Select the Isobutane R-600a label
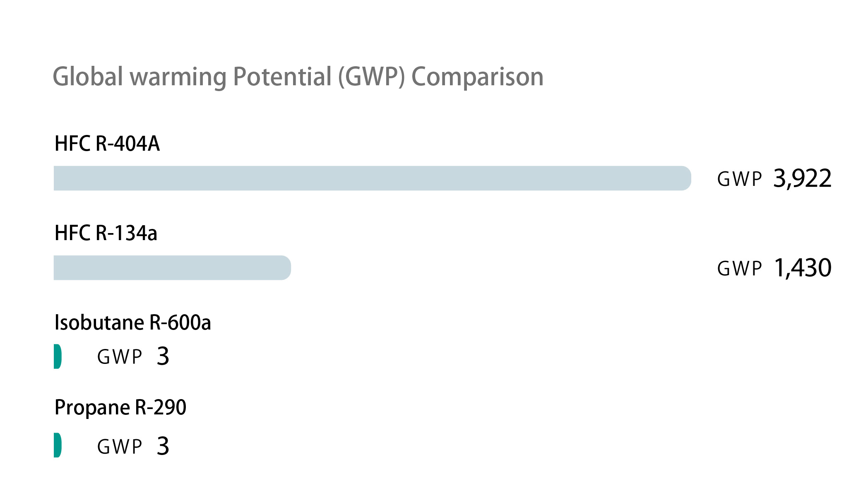Image resolution: width=868 pixels, height=503 pixels. [132, 322]
